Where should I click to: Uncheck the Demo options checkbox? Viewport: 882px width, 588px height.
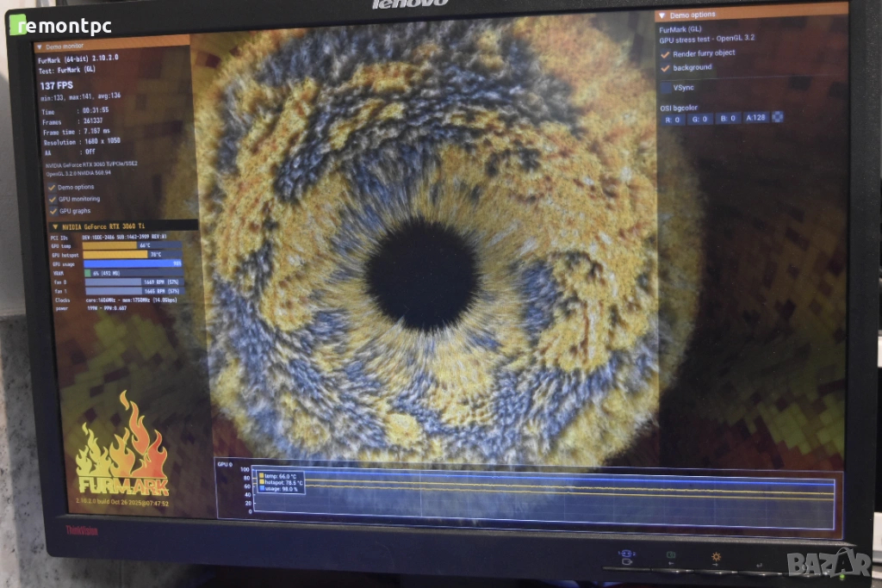pos(52,187)
